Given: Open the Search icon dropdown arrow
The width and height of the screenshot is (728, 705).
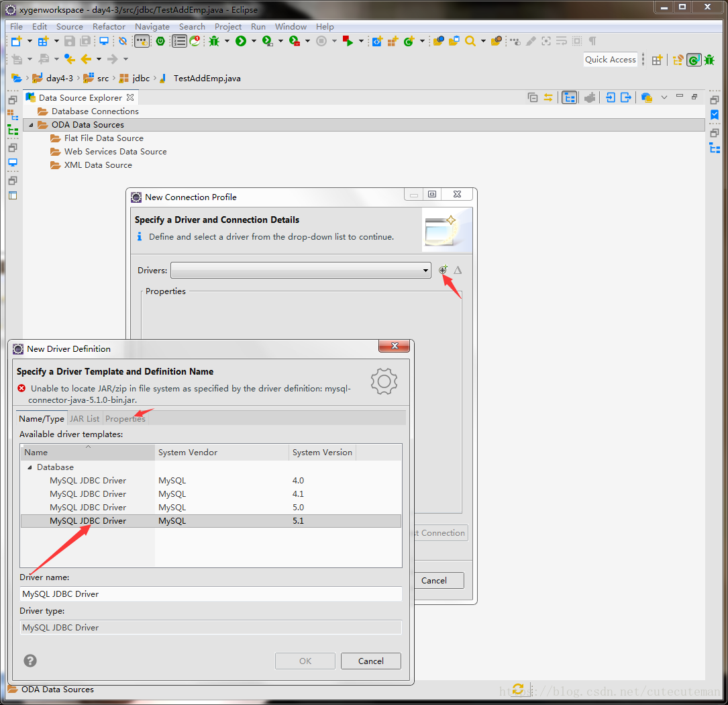Looking at the screenshot, I should coord(483,42).
